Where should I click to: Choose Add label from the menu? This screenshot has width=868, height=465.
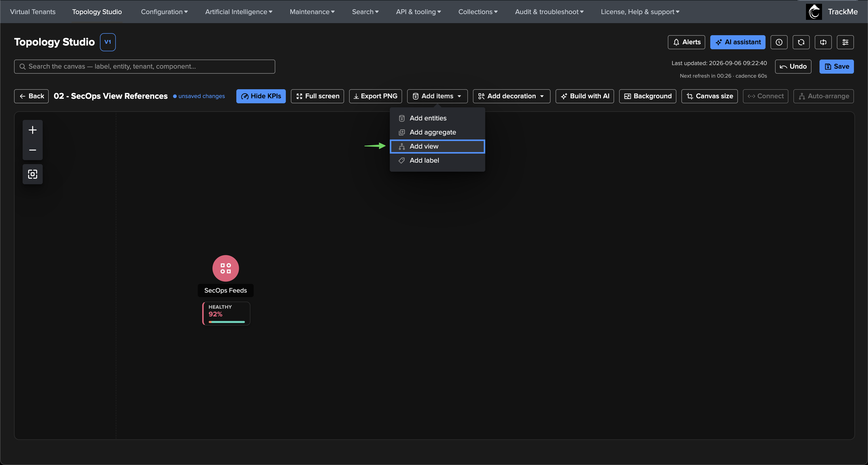(437, 161)
